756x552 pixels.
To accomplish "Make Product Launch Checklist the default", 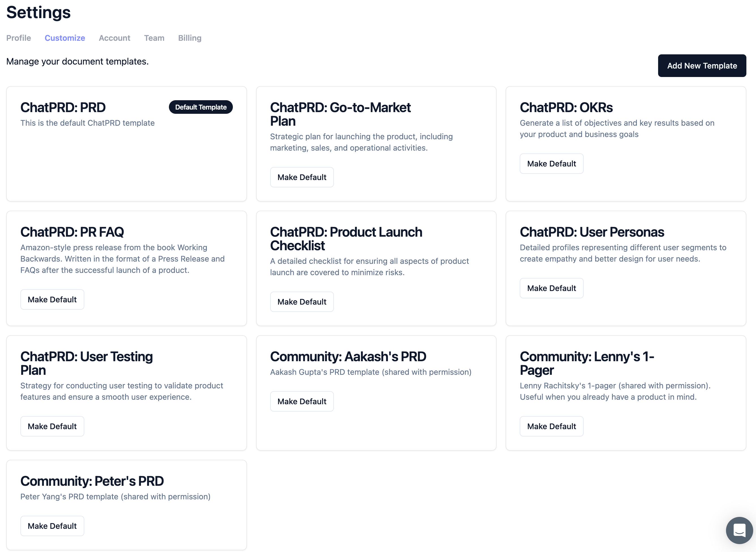I will [302, 302].
